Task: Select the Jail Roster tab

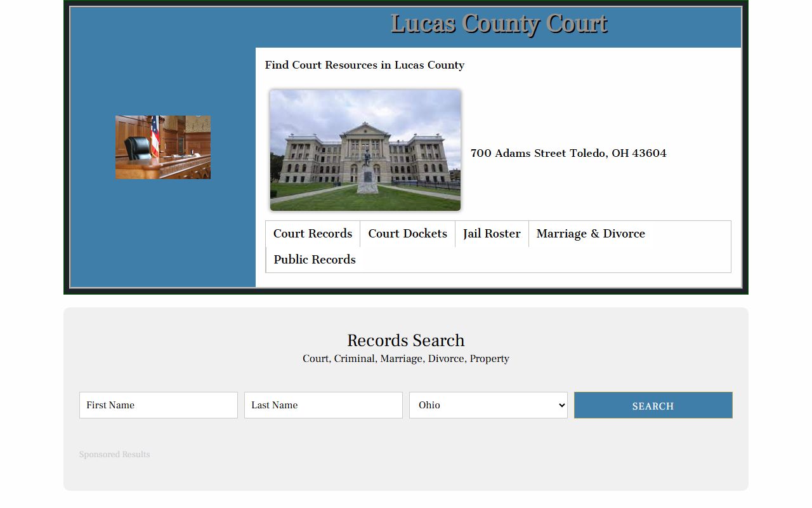Action: pos(492,234)
